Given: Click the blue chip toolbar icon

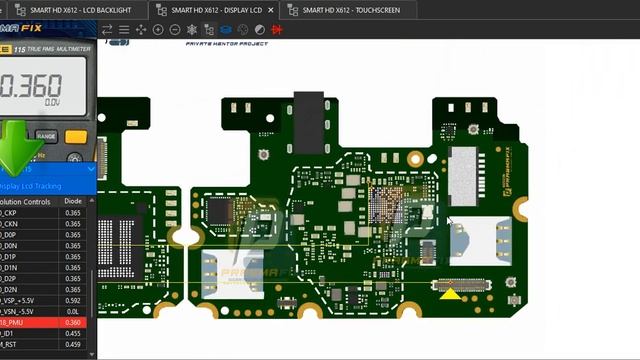Looking at the screenshot, I should click(x=226, y=29).
